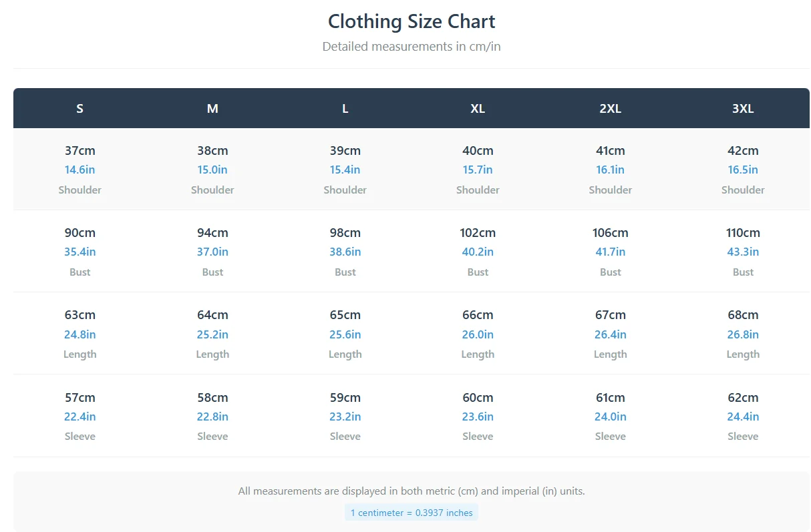The image size is (811, 532).
Task: Click the 37cm shoulder value for S
Action: [79, 151]
